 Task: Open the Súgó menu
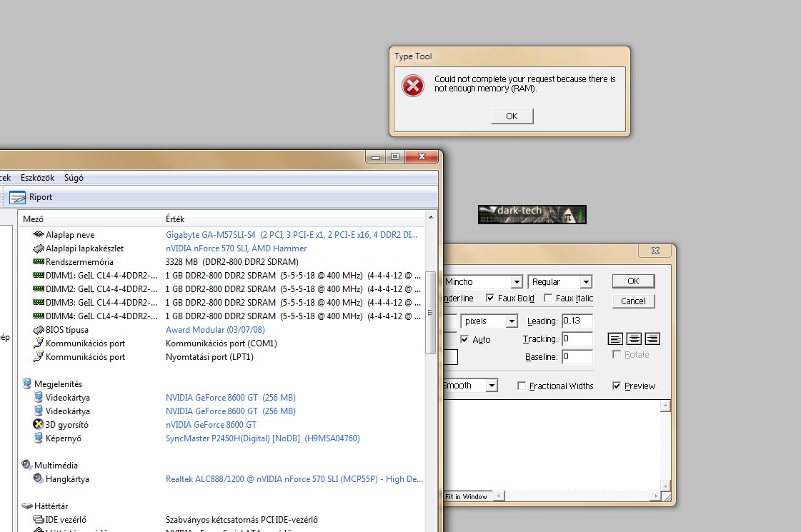[74, 178]
